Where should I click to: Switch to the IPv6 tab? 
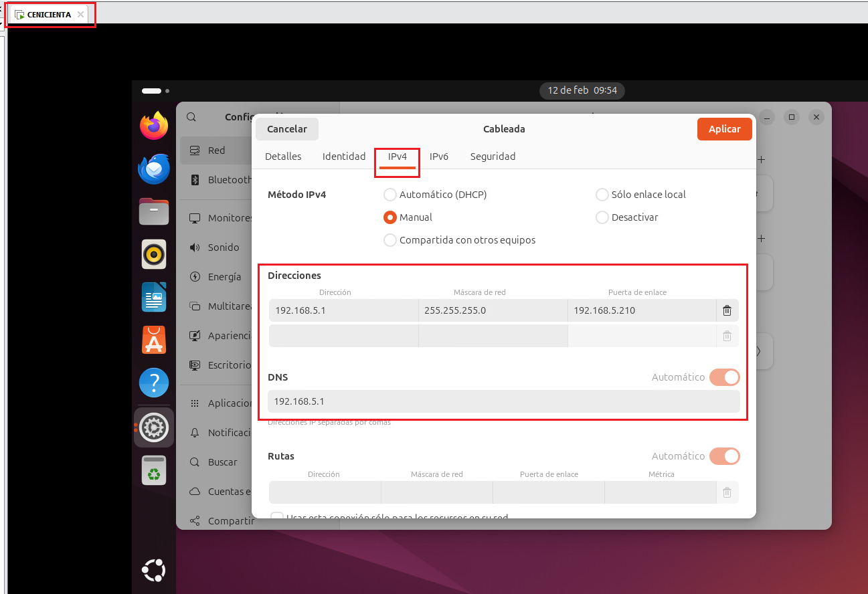tap(439, 156)
